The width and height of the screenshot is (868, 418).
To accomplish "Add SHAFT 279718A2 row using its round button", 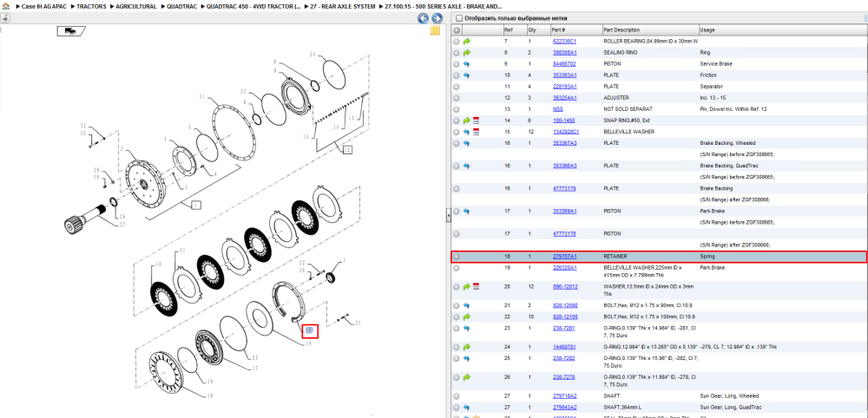I will tap(457, 395).
